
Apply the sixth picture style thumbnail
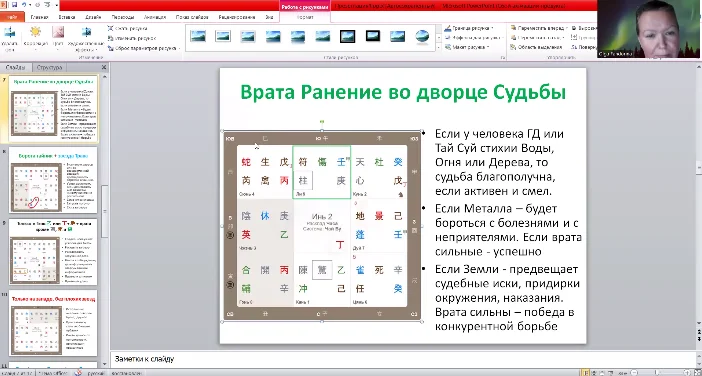click(x=322, y=36)
